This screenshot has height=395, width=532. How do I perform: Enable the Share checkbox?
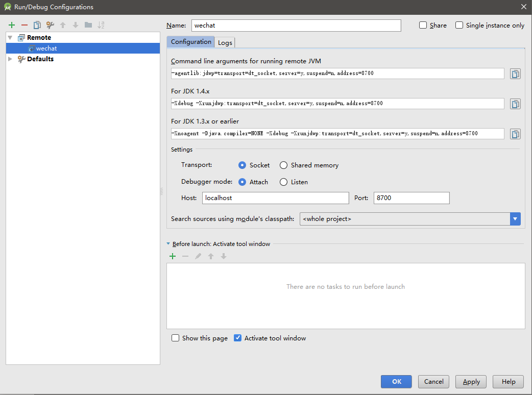(423, 26)
